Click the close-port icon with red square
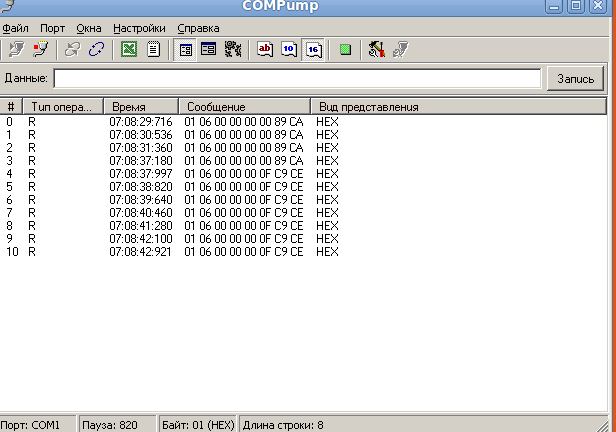616x432 pixels. (40, 49)
